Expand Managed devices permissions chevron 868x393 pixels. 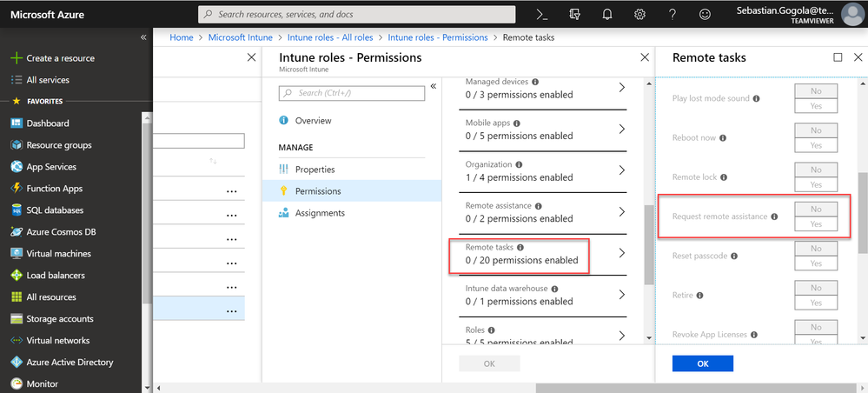621,88
